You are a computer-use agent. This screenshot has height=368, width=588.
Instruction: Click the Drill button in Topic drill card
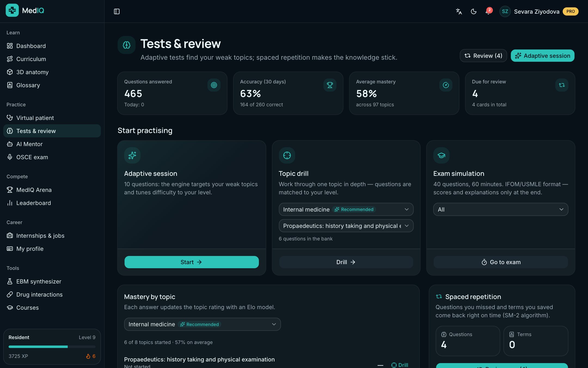346,262
